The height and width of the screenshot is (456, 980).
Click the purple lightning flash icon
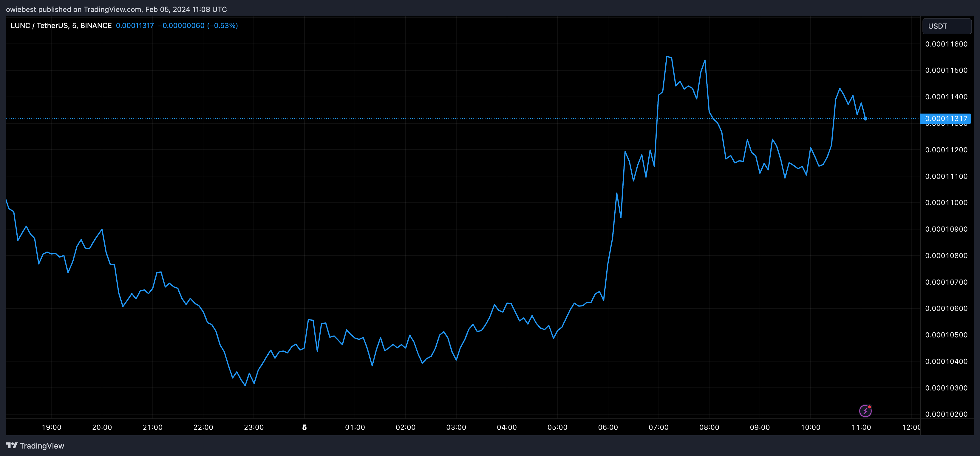tap(865, 411)
